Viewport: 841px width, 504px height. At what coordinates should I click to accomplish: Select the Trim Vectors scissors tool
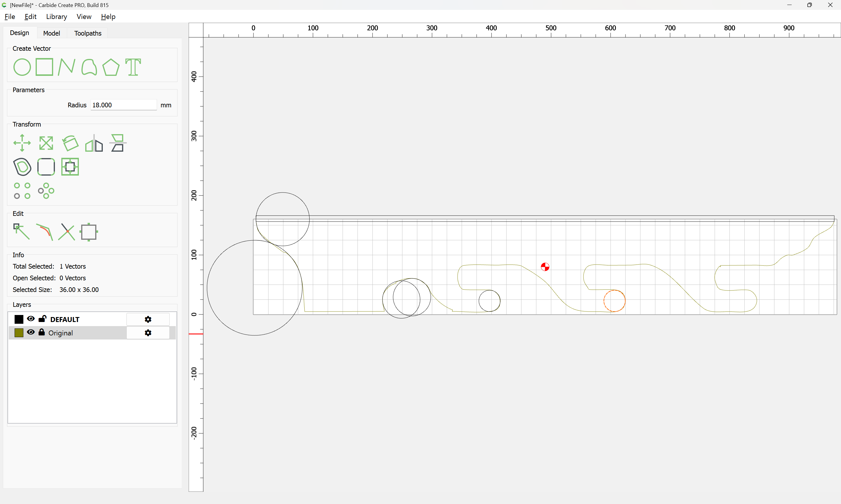(x=67, y=232)
